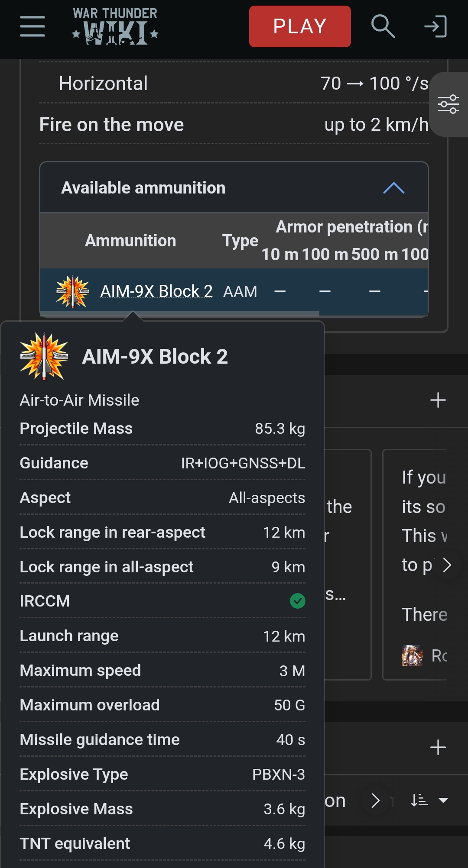Click the green IRCCM checkmark
The width and height of the screenshot is (468, 868).
(298, 601)
